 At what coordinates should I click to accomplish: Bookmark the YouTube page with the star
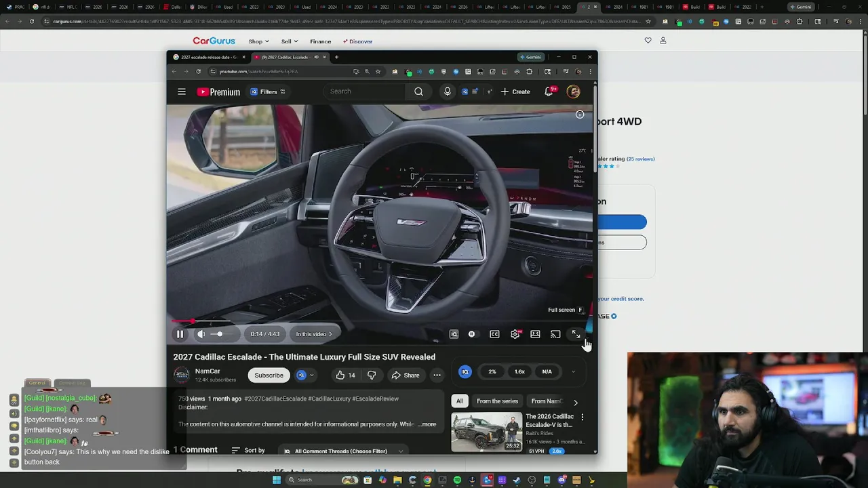378,71
